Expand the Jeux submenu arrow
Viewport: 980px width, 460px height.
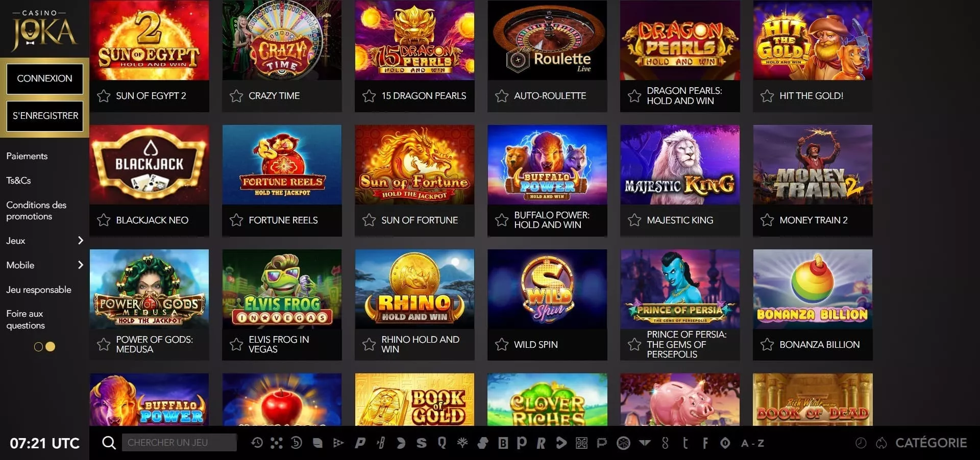[80, 240]
